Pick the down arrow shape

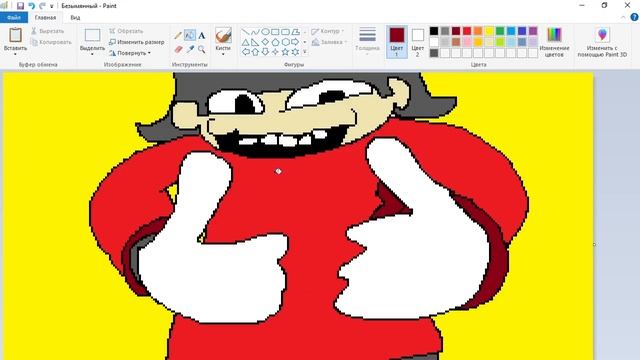pyautogui.click(x=265, y=52)
